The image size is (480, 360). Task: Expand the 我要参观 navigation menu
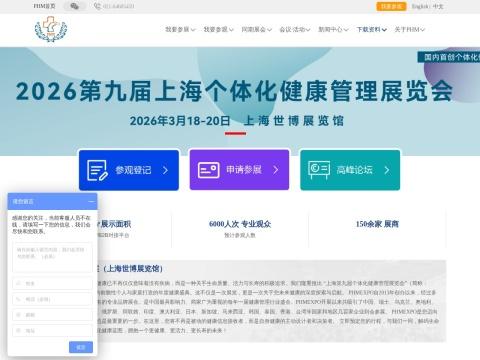tap(218, 29)
